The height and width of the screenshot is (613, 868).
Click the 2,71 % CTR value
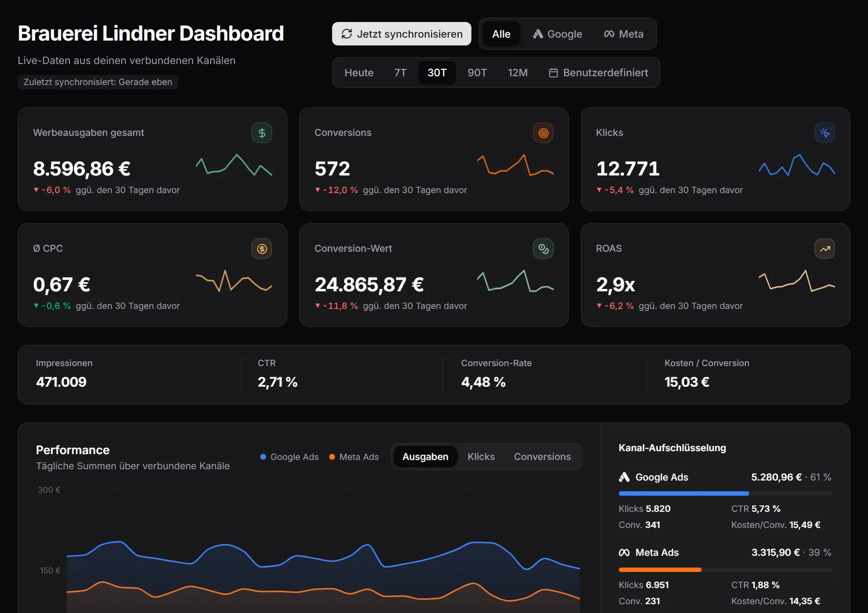click(x=278, y=382)
